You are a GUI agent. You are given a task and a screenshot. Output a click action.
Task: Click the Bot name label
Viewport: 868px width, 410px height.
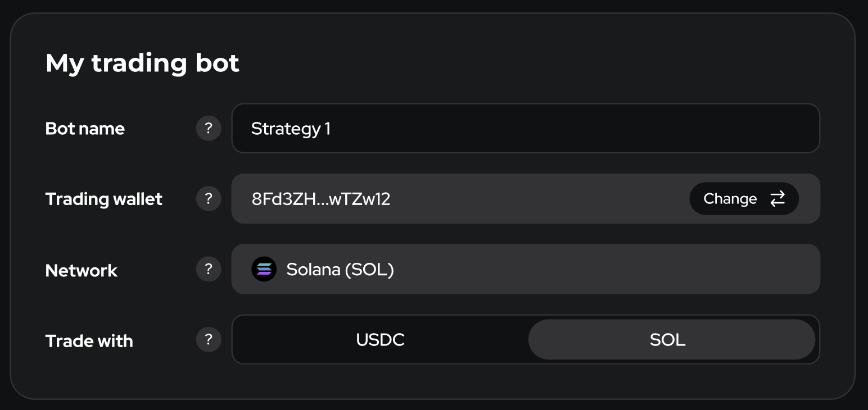click(85, 129)
